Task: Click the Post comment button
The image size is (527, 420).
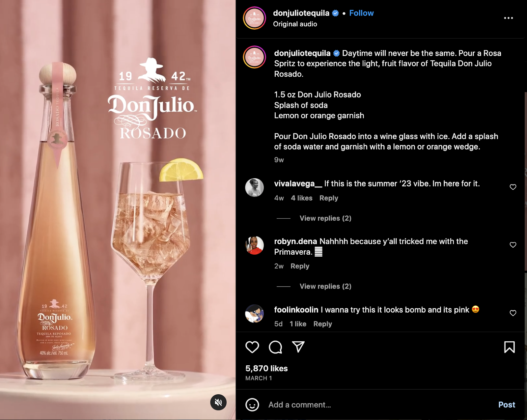Action: 507,405
